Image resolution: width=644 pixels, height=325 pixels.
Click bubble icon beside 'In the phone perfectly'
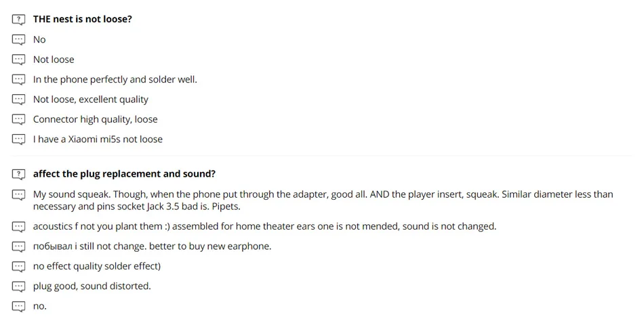coord(19,80)
